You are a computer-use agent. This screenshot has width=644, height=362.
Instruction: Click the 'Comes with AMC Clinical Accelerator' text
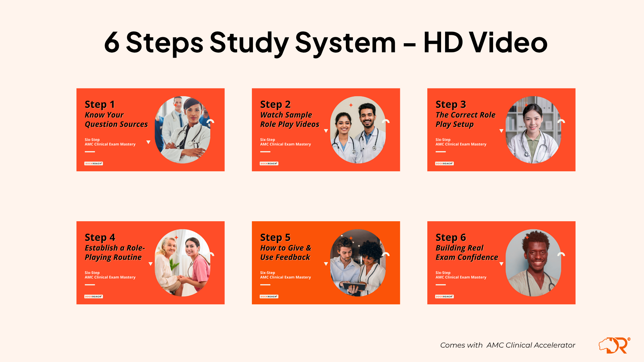point(507,345)
